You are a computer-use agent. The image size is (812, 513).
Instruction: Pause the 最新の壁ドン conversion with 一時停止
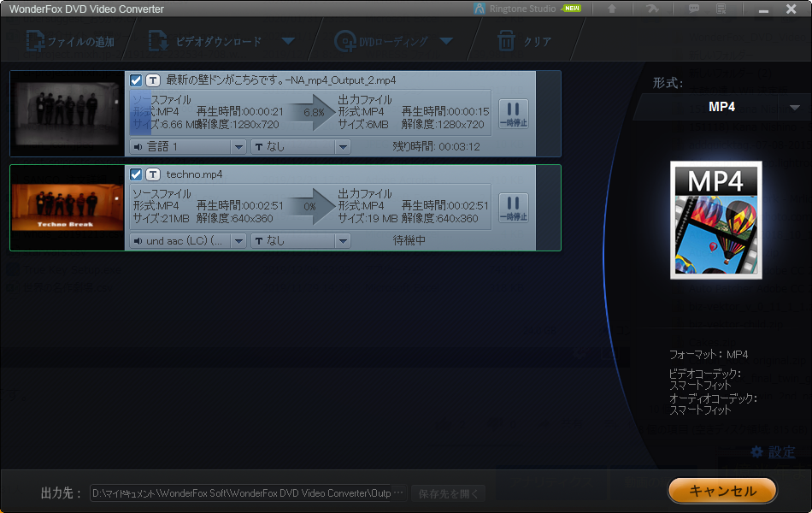pos(513,111)
